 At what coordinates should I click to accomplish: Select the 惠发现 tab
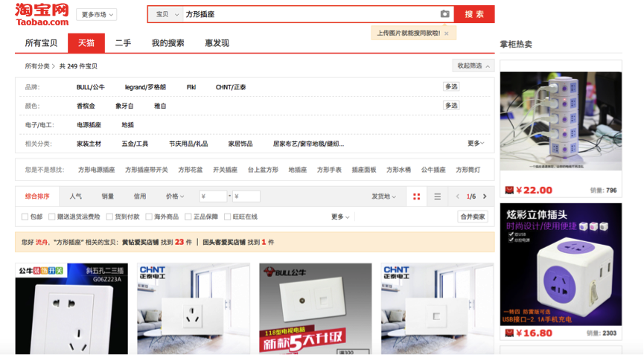(x=217, y=43)
